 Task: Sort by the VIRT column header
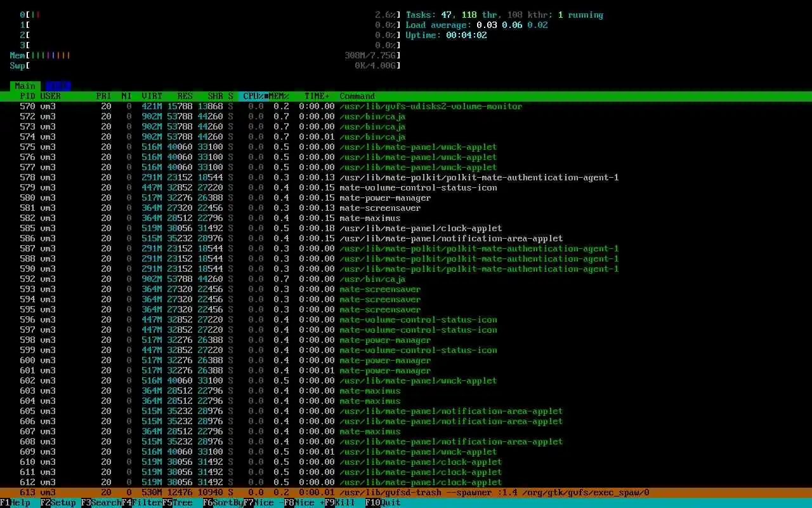[152, 97]
